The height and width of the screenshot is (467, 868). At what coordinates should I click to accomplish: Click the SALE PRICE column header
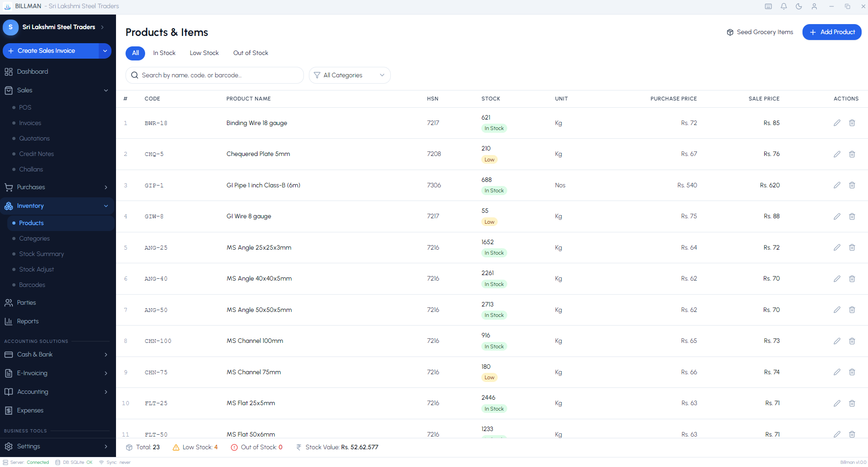[x=764, y=99]
